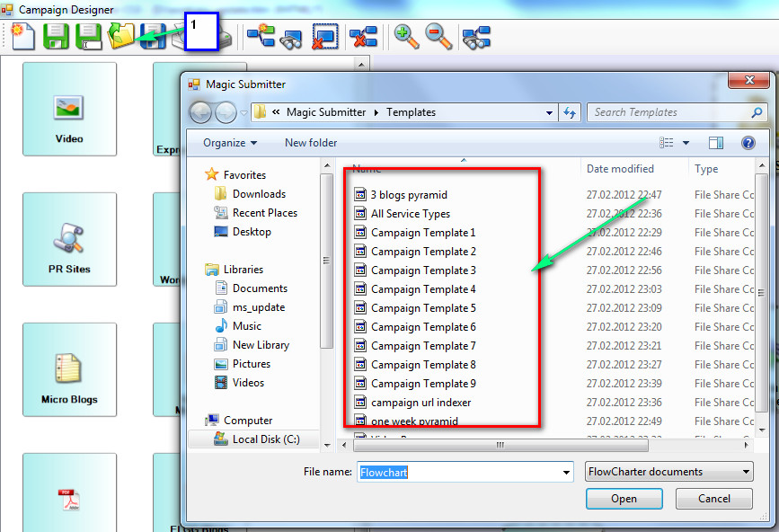Refresh the Templates folder listing
Viewport: 779px width, 532px height.
[x=570, y=112]
